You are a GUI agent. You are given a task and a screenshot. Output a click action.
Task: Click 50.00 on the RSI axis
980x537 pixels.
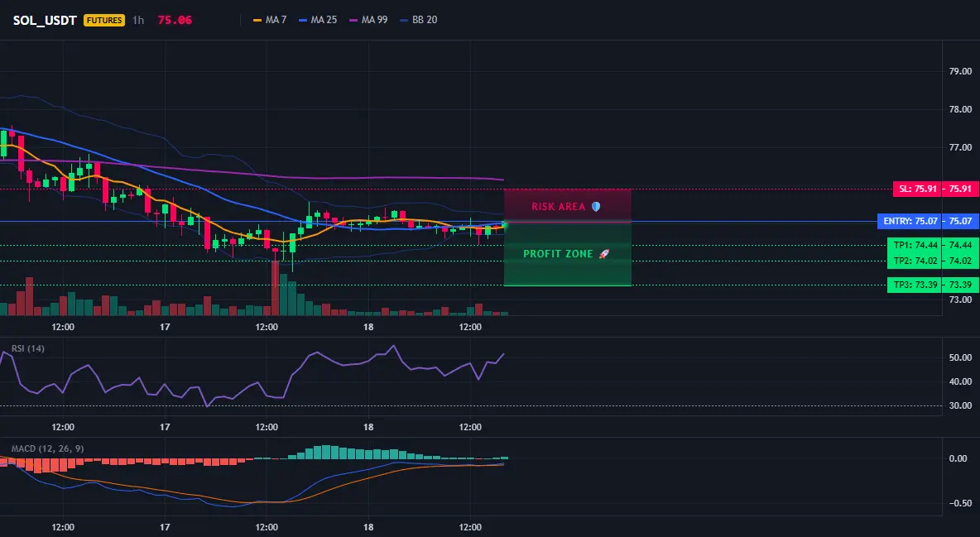tap(960, 357)
